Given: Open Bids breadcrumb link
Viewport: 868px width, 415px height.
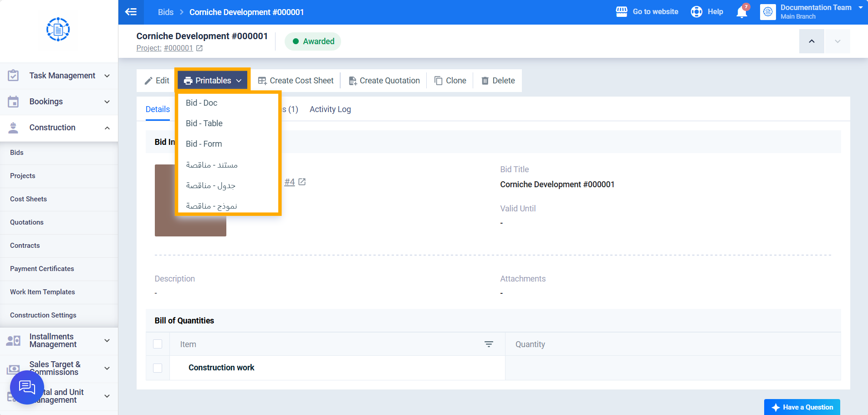Looking at the screenshot, I should 166,12.
